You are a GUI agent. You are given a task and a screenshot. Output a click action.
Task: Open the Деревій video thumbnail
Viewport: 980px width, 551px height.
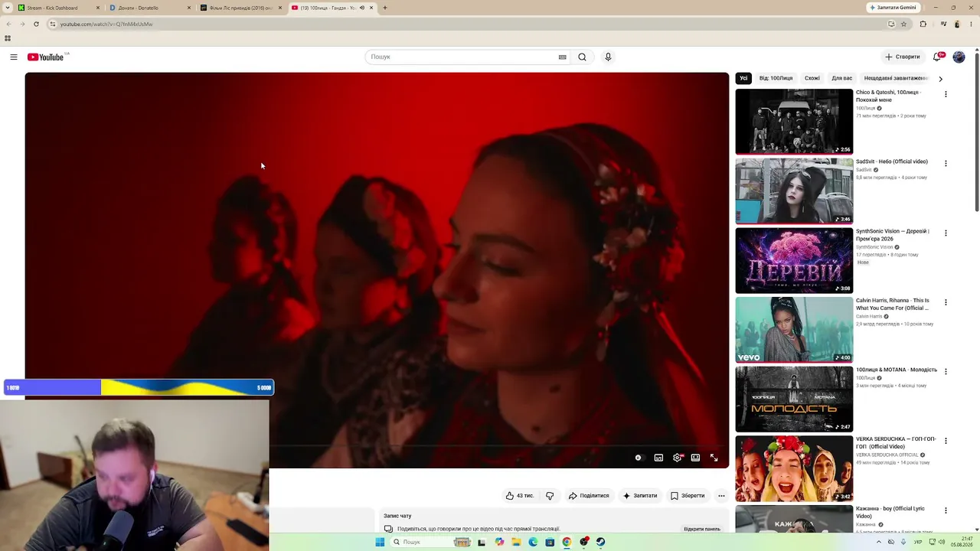tap(794, 260)
